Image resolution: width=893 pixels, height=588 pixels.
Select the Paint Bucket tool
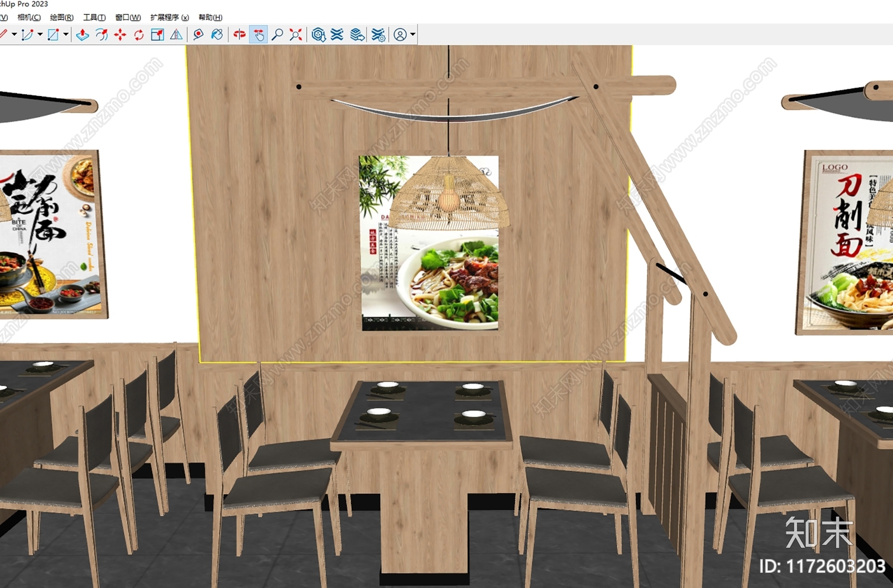click(217, 35)
